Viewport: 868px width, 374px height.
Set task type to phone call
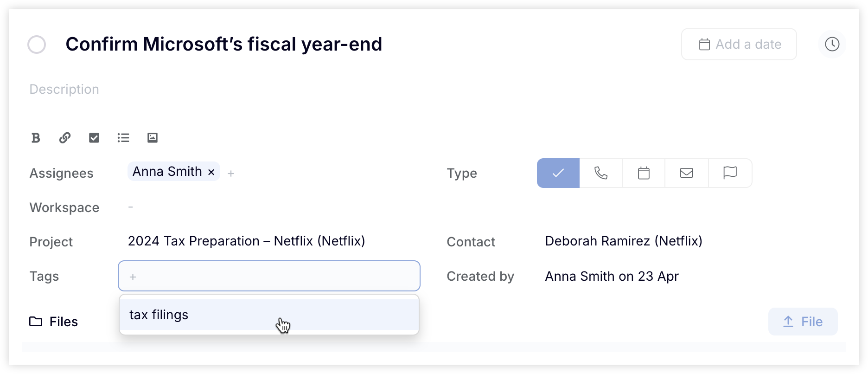pyautogui.click(x=601, y=173)
